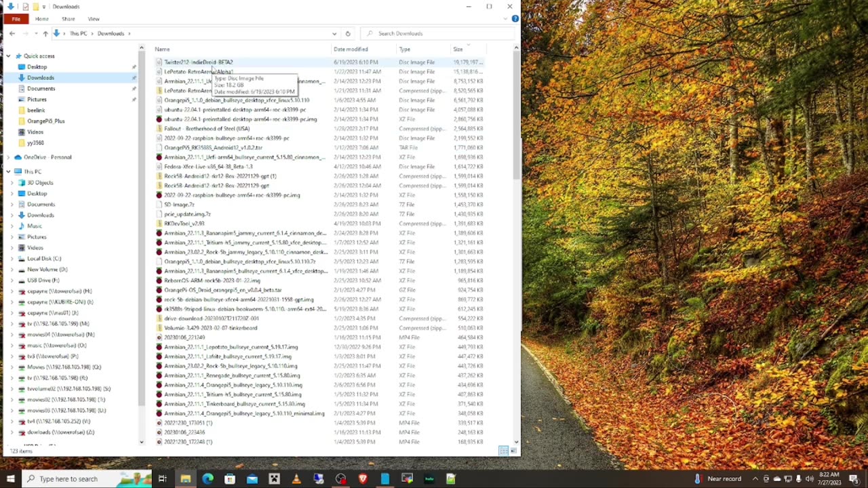The height and width of the screenshot is (488, 868).
Task: Open Microsoft Store from taskbar
Action: click(230, 479)
